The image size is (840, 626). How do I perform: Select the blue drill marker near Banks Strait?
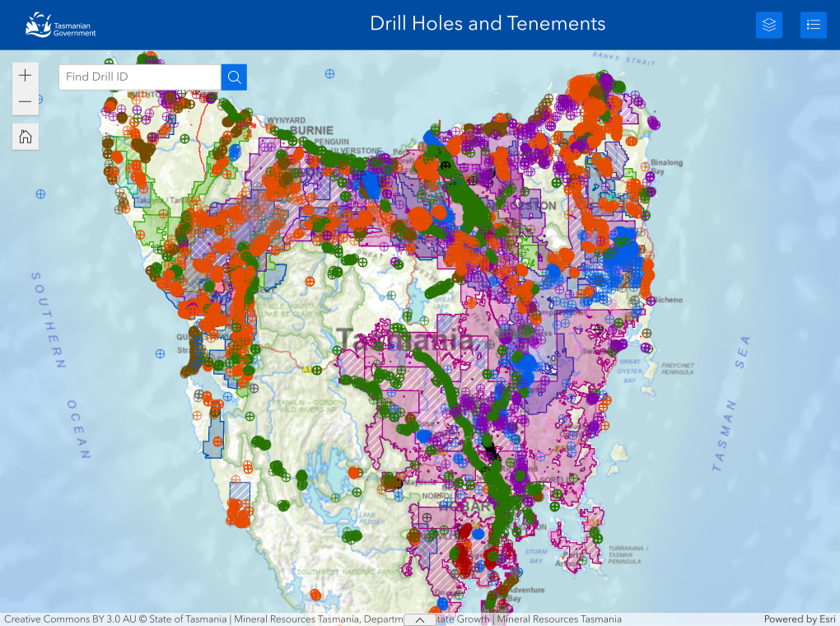(330, 73)
